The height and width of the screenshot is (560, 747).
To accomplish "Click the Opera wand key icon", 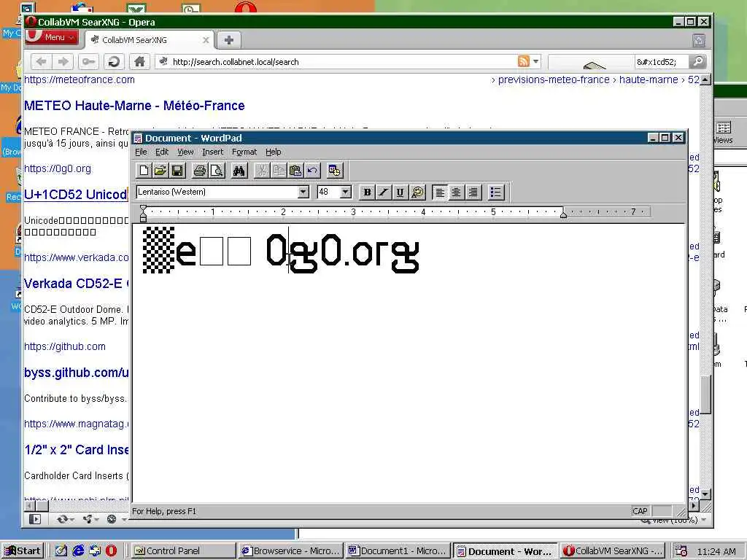I will coord(88,61).
